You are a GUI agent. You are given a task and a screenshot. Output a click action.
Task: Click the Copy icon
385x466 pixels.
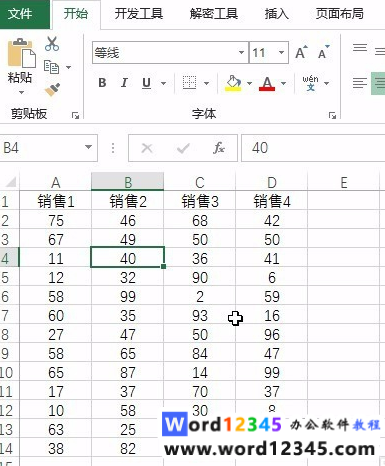[51, 67]
